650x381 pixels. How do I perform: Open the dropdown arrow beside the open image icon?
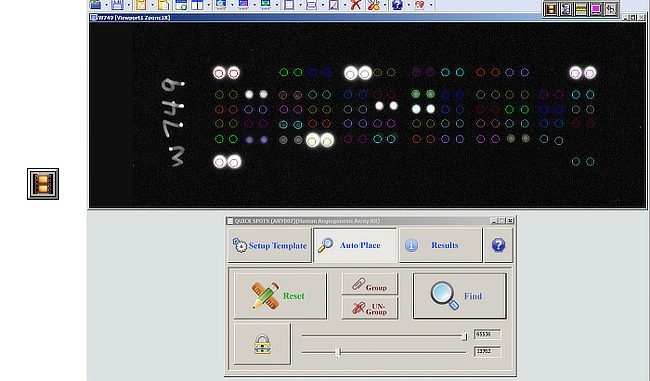click(x=107, y=5)
